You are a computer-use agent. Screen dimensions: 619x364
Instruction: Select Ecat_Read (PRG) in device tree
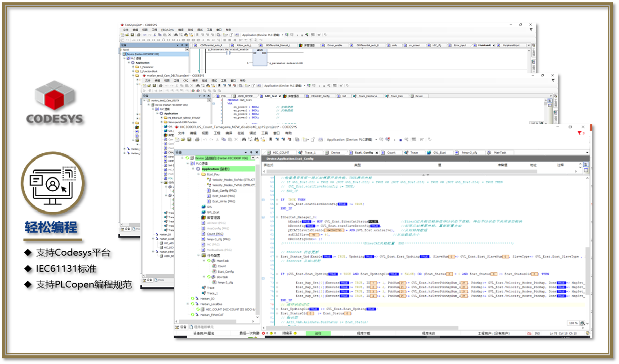pyautogui.click(x=221, y=196)
